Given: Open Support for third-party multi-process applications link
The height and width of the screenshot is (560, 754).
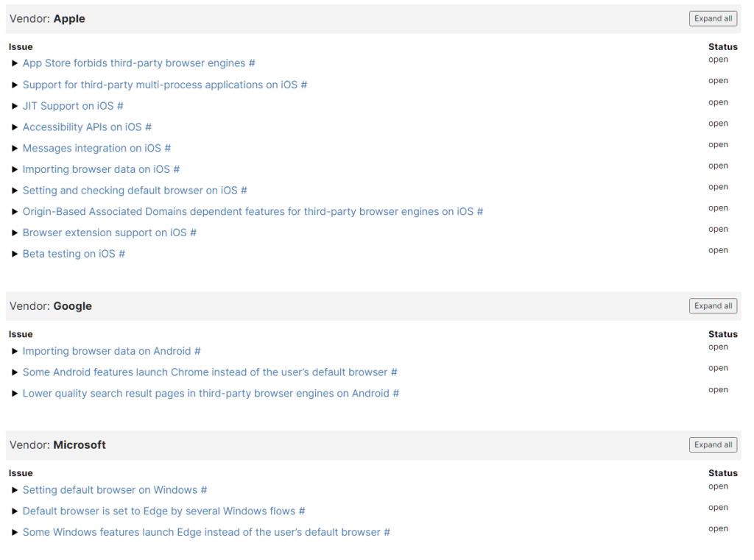Looking at the screenshot, I should pos(160,85).
